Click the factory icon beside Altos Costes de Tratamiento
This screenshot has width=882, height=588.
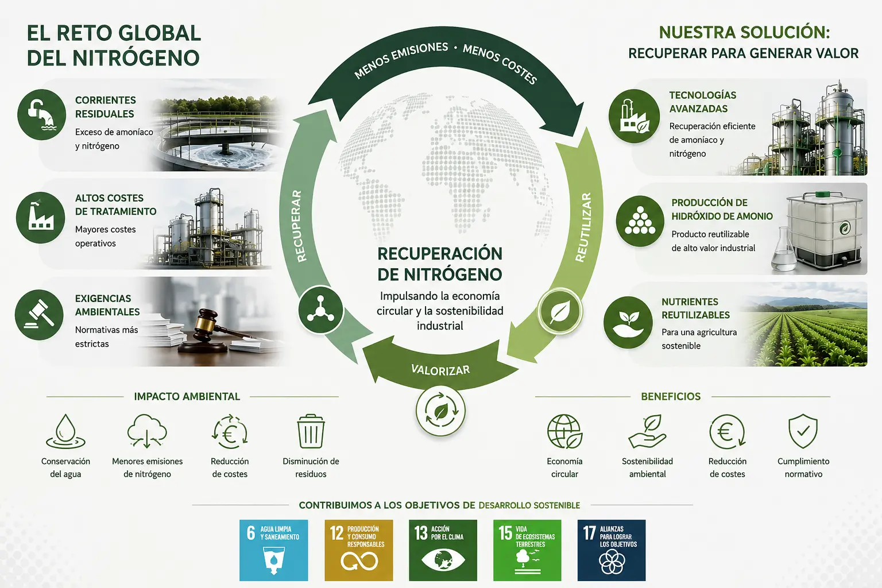(40, 218)
